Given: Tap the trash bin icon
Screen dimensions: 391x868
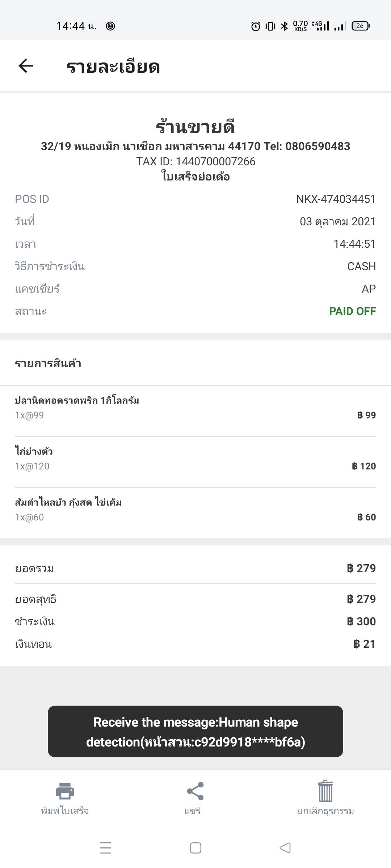Looking at the screenshot, I should click(x=325, y=791).
